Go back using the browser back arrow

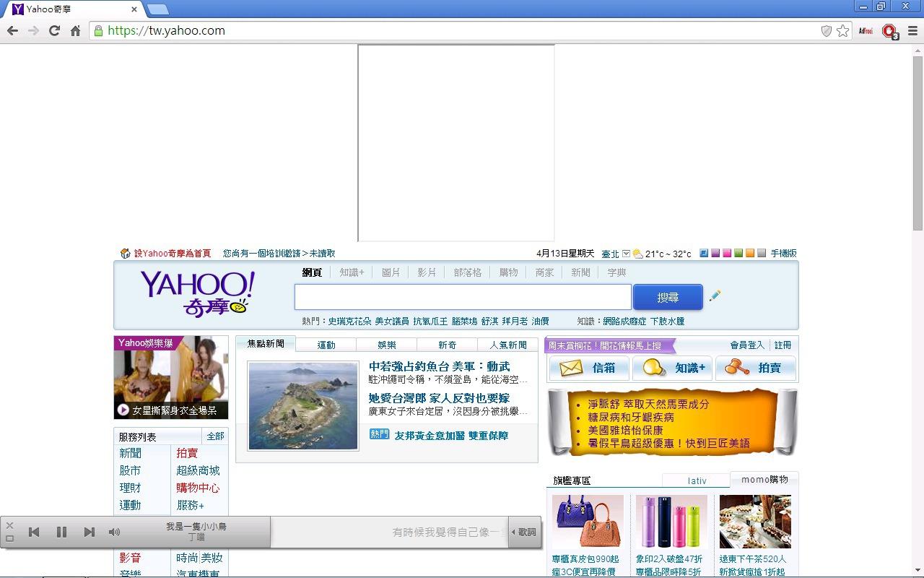pyautogui.click(x=12, y=30)
